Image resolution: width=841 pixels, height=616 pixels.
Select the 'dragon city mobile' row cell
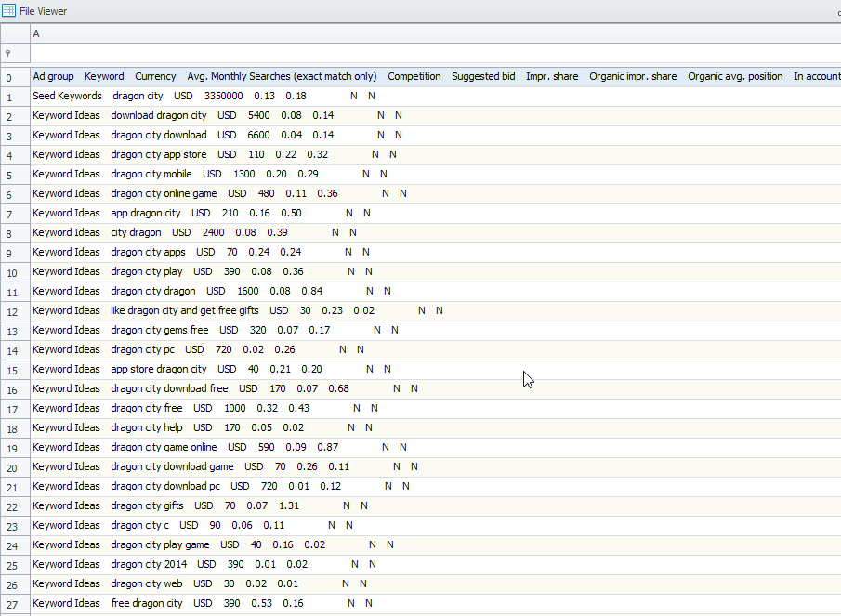(436, 175)
